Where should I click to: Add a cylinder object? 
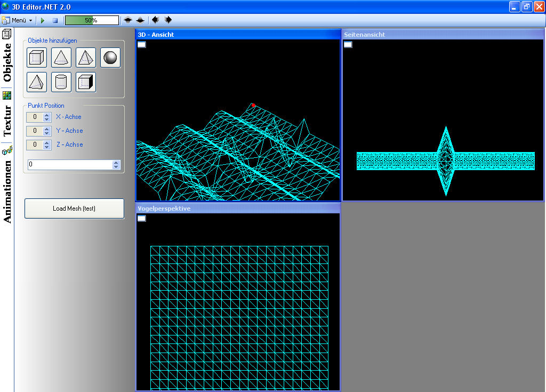point(61,82)
